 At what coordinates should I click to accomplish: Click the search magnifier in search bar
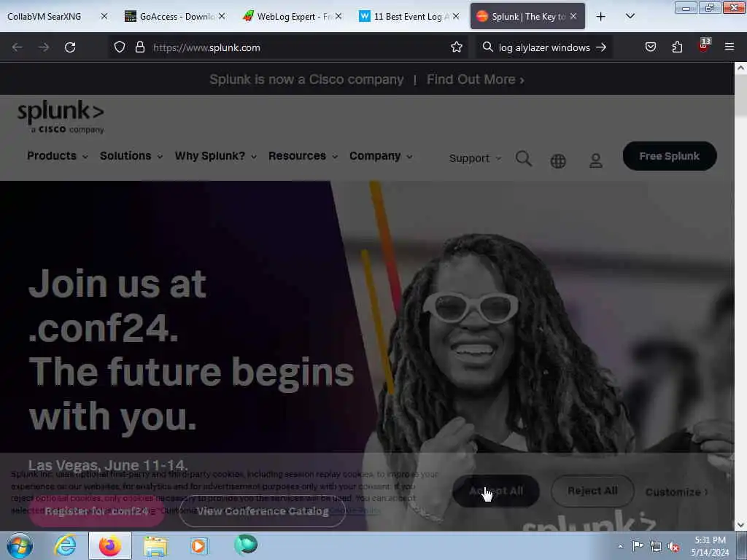coord(487,47)
